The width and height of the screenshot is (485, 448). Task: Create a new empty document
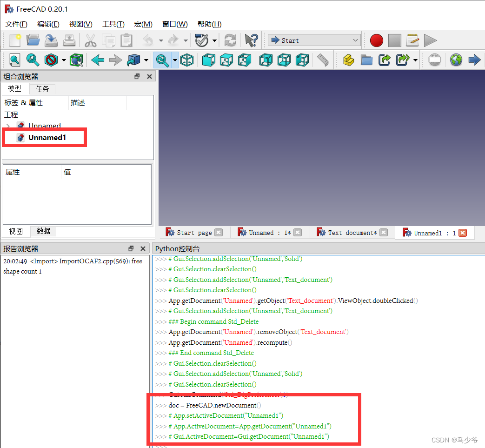(14, 40)
